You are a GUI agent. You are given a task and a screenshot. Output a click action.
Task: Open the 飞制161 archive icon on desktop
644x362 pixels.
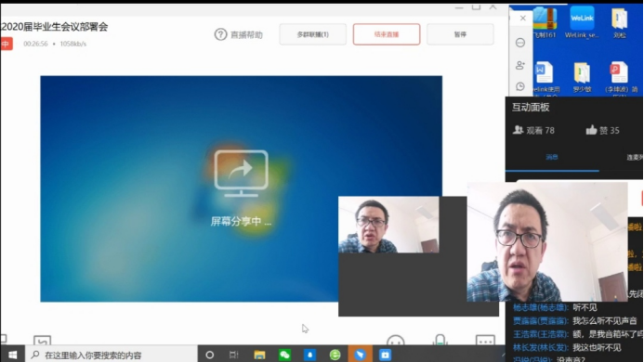545,21
